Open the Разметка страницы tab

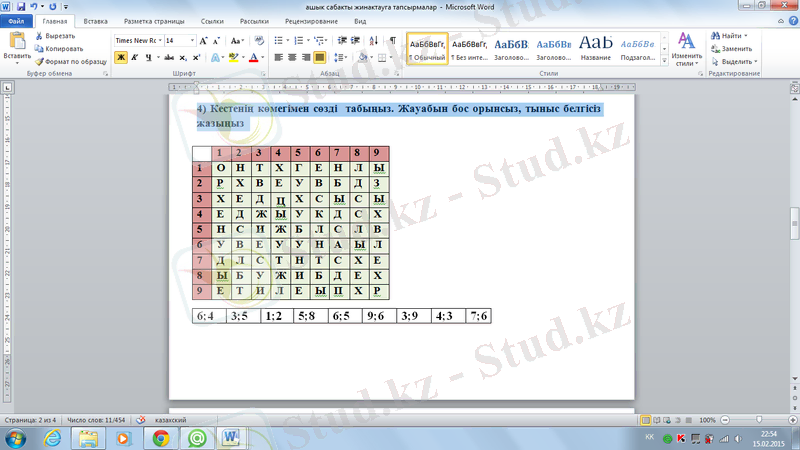pos(154,20)
